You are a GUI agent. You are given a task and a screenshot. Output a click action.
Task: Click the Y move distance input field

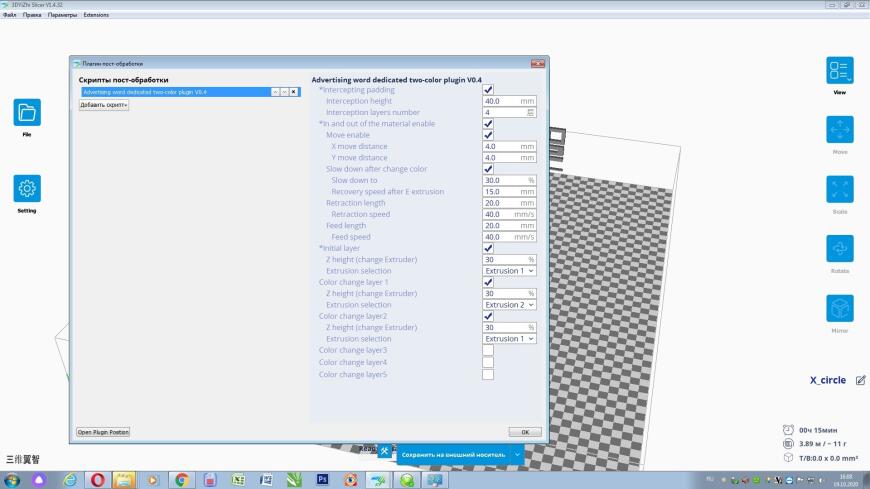click(509, 158)
